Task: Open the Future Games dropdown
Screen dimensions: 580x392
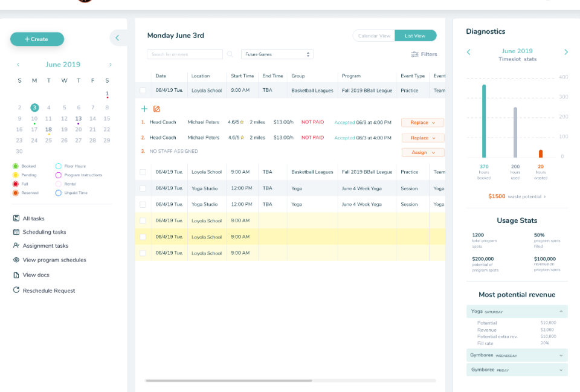Action: click(277, 54)
